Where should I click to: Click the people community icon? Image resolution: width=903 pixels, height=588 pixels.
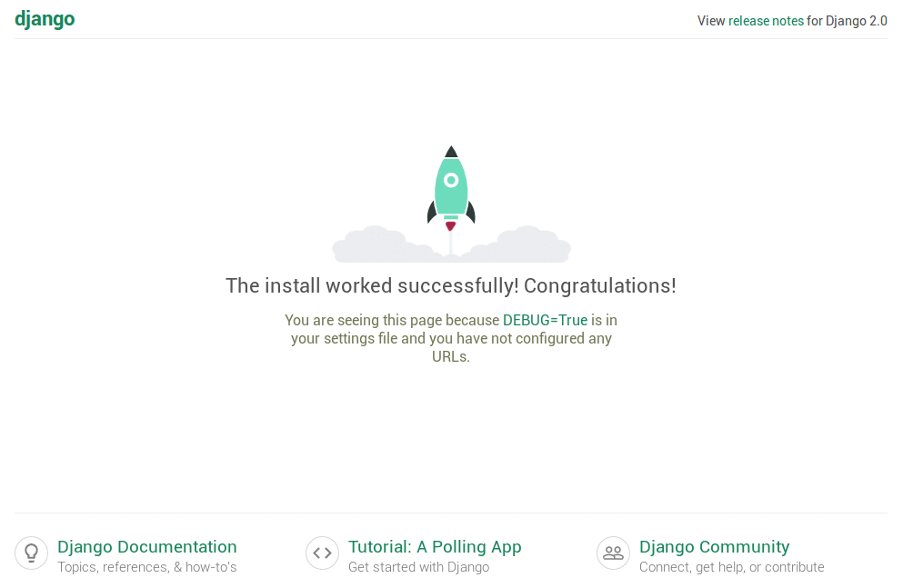[x=613, y=553]
